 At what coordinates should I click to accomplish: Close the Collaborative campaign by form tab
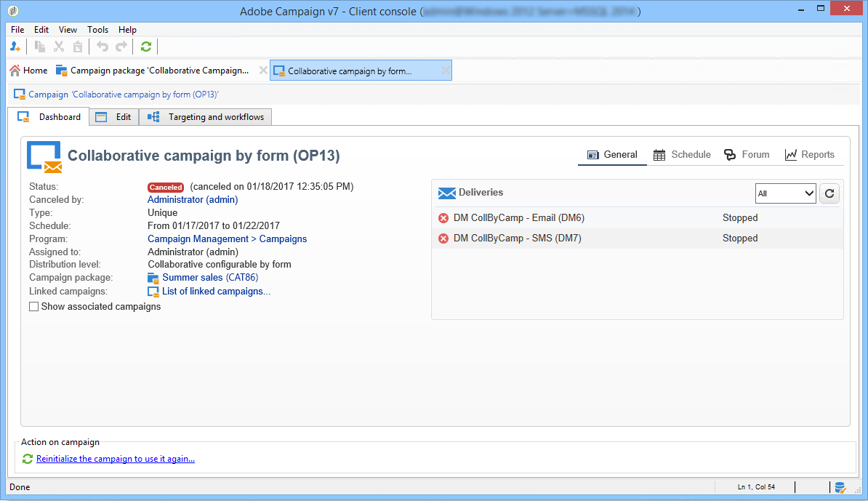(445, 71)
